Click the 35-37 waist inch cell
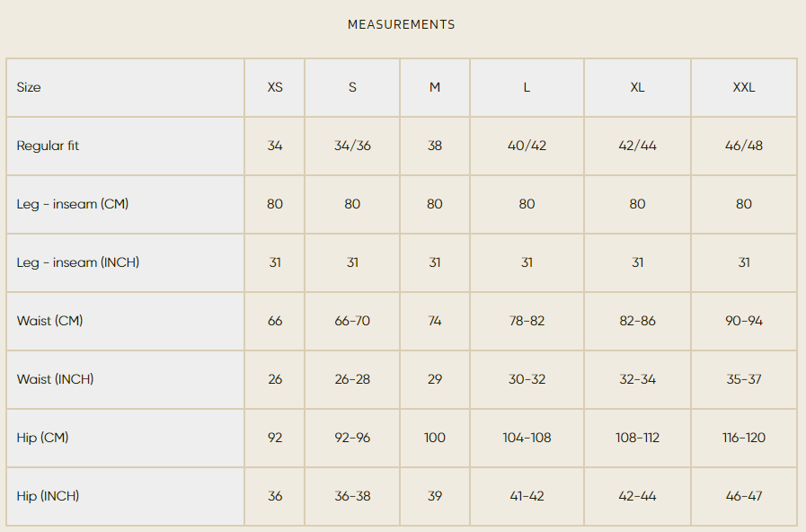 [x=744, y=379]
